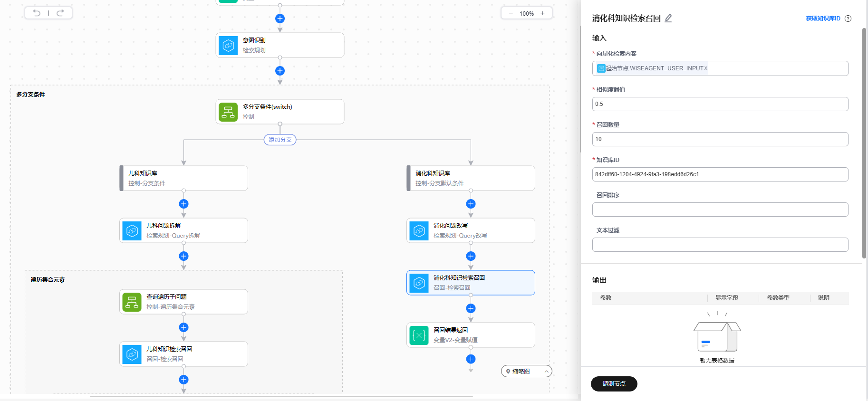Click the edit pencil beside the node title
Viewport: 868px width, 401px height.
pyautogui.click(x=668, y=19)
